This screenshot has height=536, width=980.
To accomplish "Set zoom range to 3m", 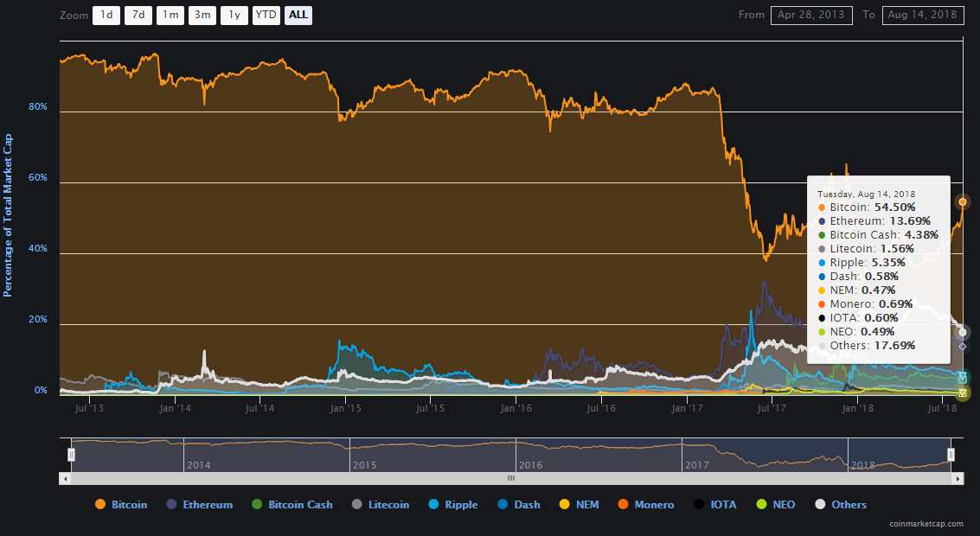I will point(202,15).
